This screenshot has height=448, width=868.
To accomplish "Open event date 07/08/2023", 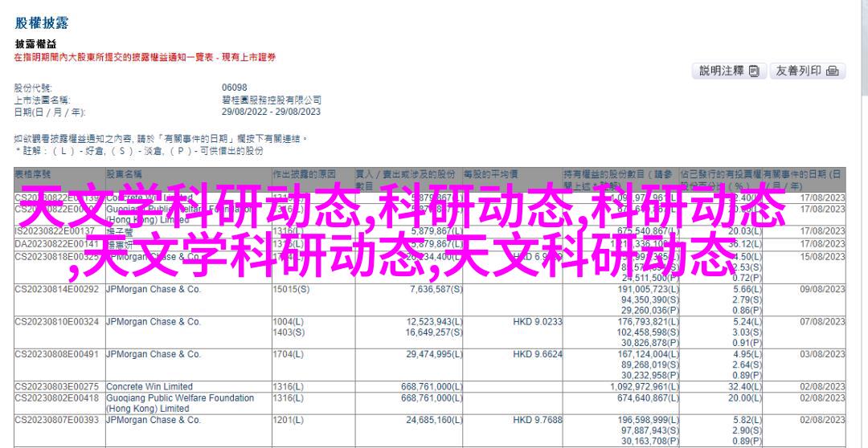I will coord(822,322).
